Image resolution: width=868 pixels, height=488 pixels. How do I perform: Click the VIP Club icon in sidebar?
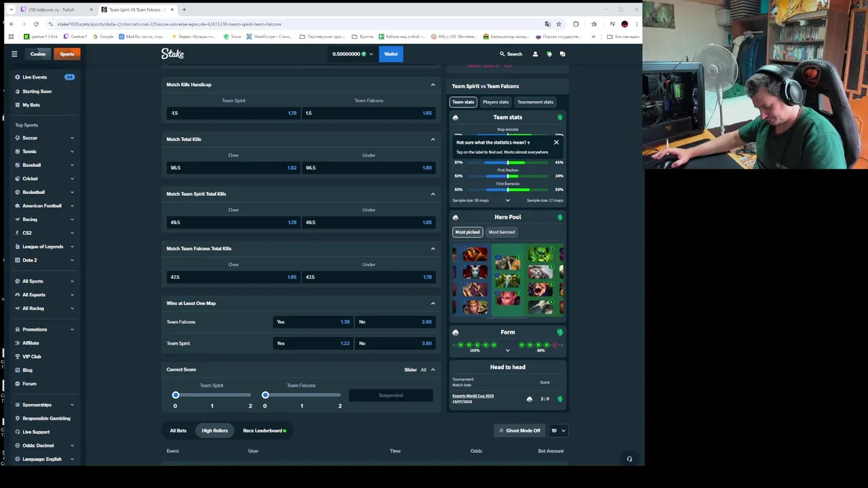click(18, 357)
